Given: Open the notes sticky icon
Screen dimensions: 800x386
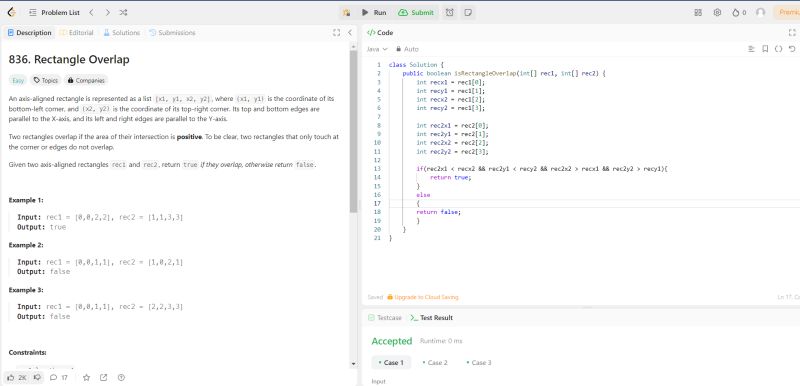Looking at the screenshot, I should 467,13.
